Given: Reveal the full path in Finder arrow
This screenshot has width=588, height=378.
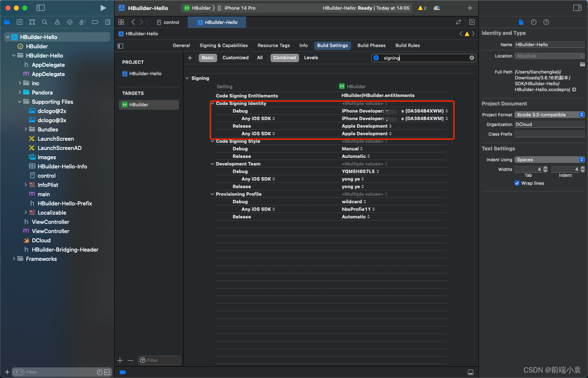Looking at the screenshot, I should tap(574, 89).
